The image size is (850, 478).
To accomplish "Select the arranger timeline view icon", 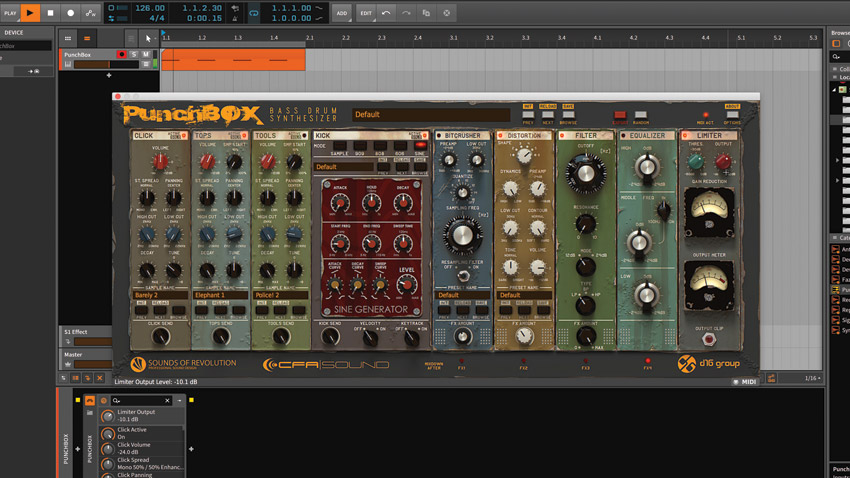I will [87, 38].
